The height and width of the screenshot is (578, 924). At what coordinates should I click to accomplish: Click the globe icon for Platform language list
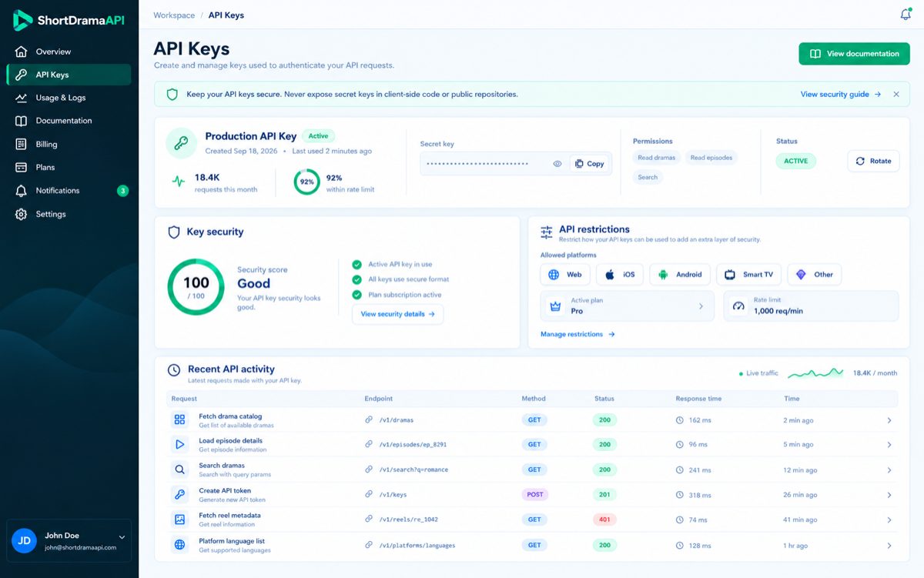[x=179, y=545]
